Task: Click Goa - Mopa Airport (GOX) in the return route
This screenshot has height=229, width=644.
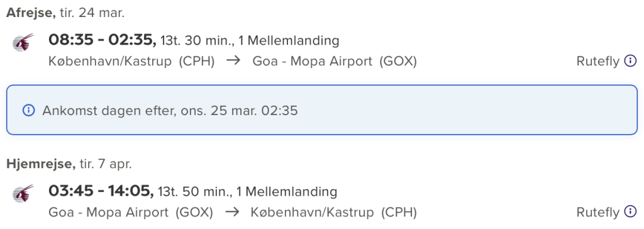Action: [x=131, y=212]
